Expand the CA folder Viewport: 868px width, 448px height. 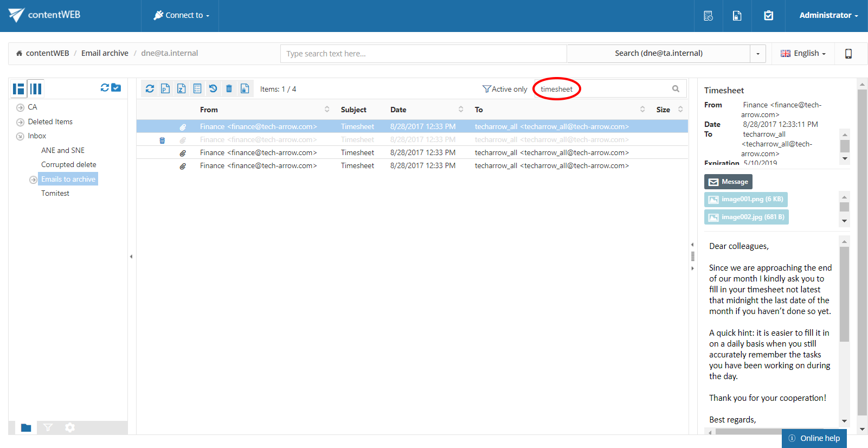(x=20, y=107)
